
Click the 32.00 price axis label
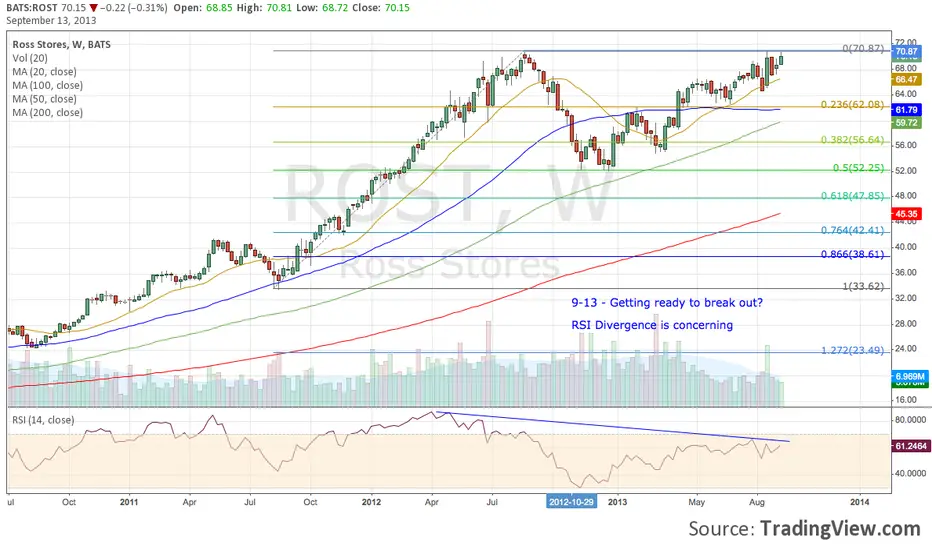[x=906, y=298]
